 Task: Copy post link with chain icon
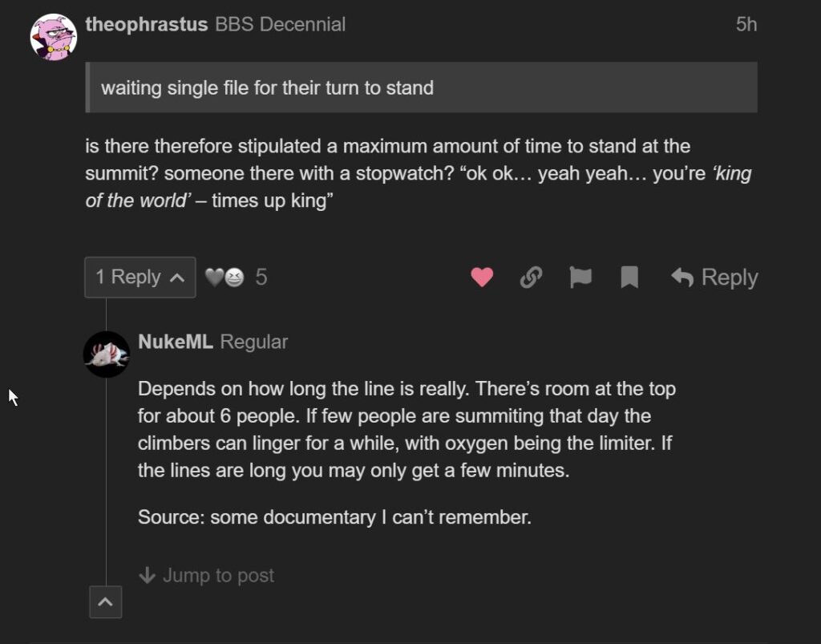pyautogui.click(x=531, y=277)
